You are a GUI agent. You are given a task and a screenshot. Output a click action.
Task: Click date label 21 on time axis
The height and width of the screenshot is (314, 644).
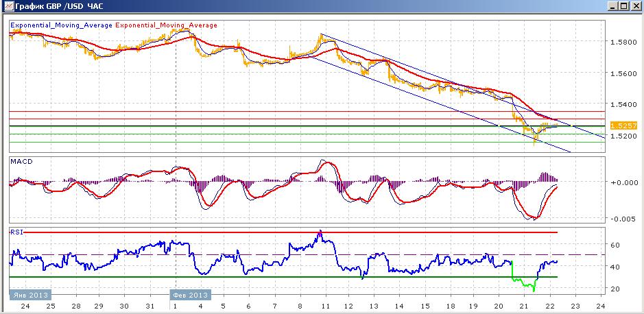[524, 306]
